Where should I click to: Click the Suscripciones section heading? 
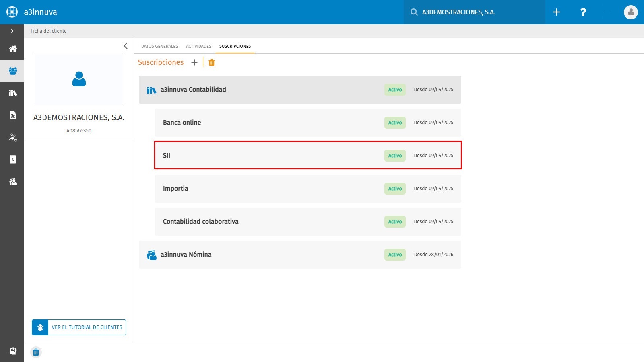coord(161,62)
